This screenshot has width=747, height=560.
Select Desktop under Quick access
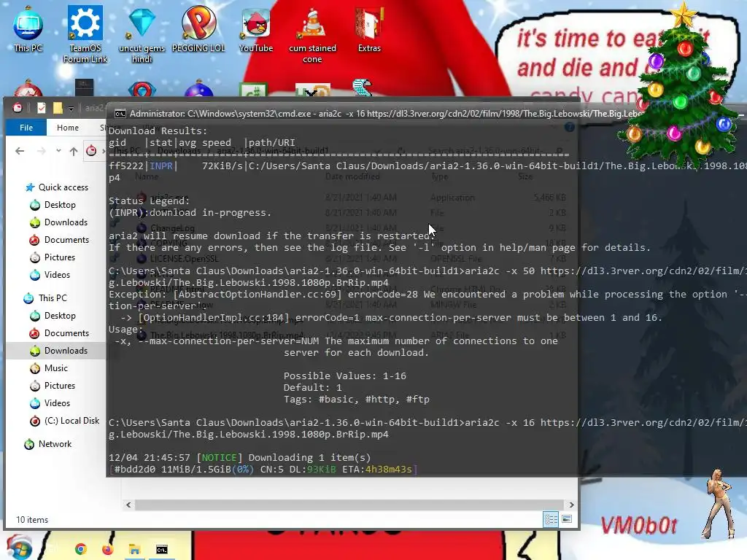click(53, 205)
